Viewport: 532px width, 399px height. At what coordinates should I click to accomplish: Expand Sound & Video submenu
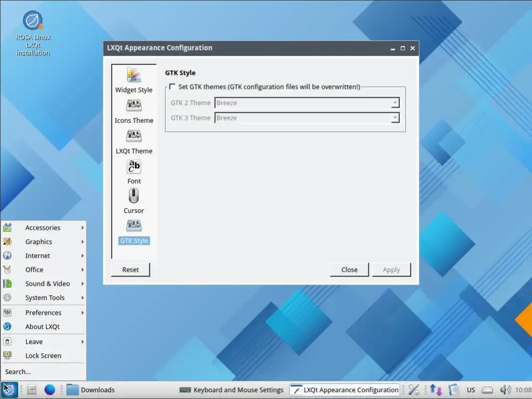pyautogui.click(x=43, y=284)
